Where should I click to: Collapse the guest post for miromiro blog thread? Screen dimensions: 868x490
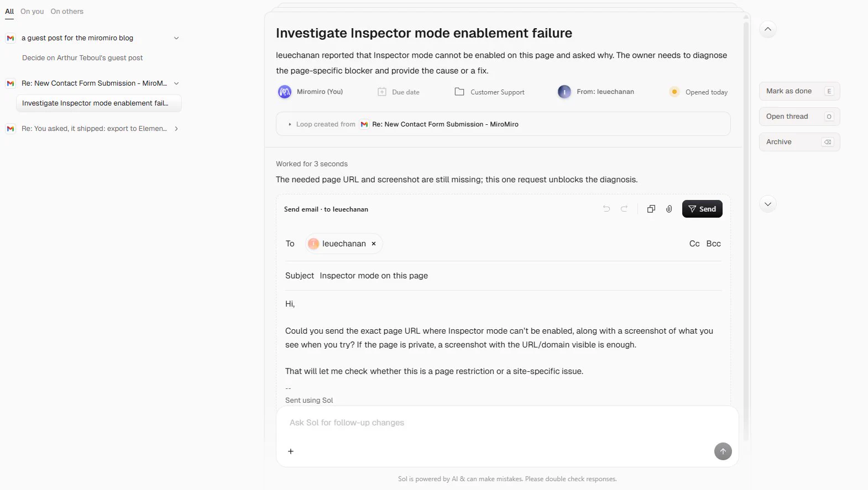pos(176,38)
